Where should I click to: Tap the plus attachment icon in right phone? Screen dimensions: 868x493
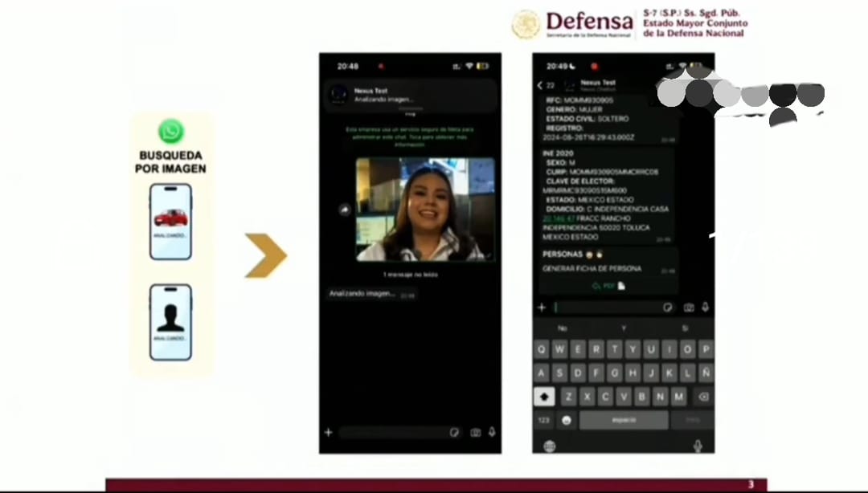tap(542, 308)
